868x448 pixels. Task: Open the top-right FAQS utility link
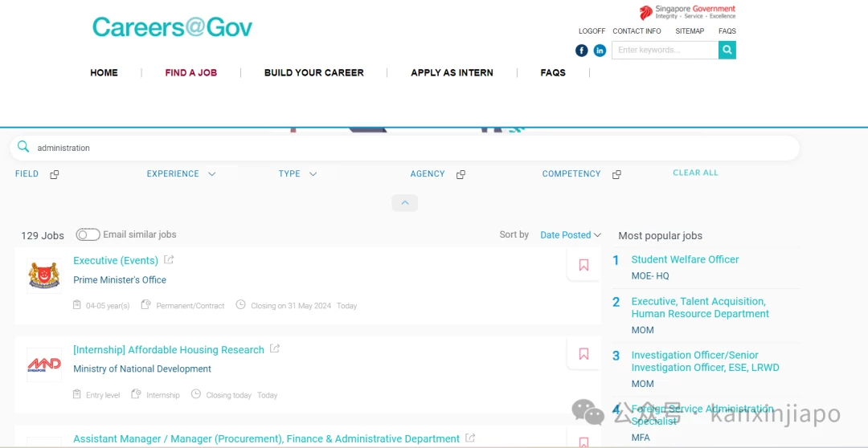click(x=727, y=31)
